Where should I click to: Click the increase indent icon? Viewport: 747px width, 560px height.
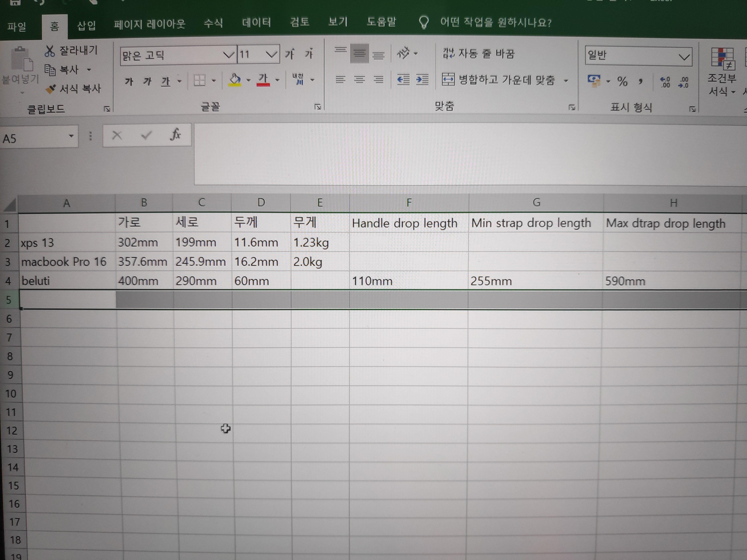pos(422,80)
